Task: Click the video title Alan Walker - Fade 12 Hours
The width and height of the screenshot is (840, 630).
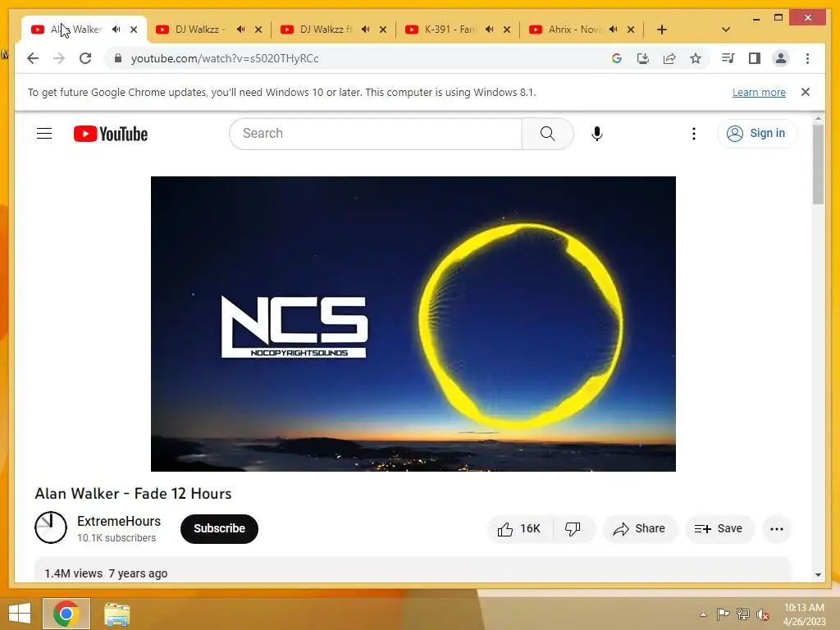Action: click(133, 493)
